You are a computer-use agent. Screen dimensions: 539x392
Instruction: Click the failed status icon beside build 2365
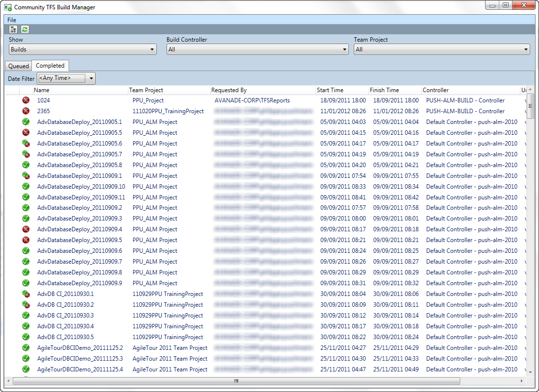point(26,111)
